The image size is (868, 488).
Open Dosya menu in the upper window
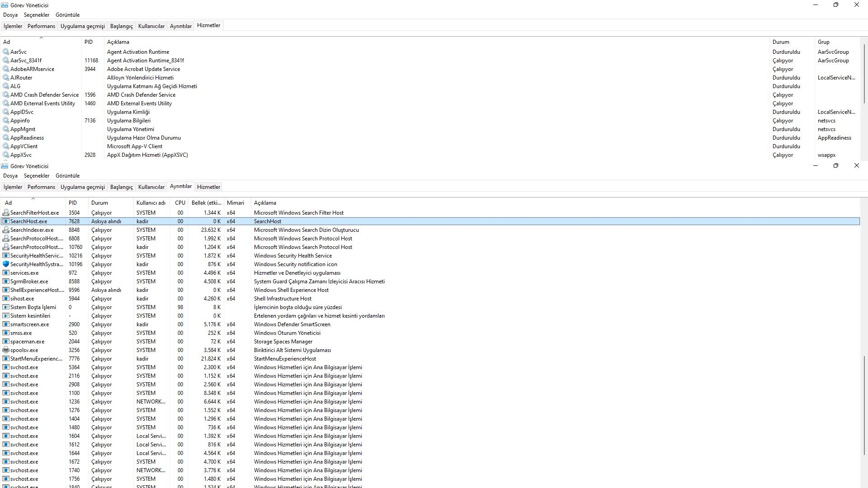pos(10,15)
